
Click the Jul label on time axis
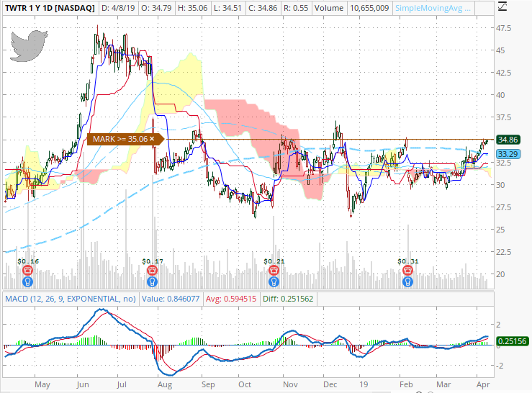pos(122,384)
